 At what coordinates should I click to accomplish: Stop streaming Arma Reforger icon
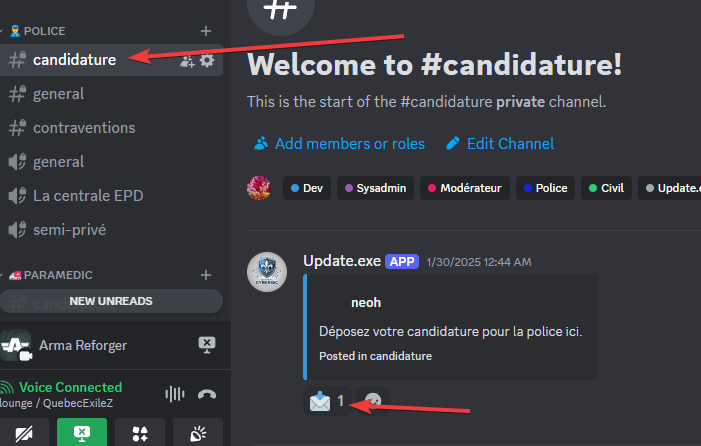tap(207, 345)
